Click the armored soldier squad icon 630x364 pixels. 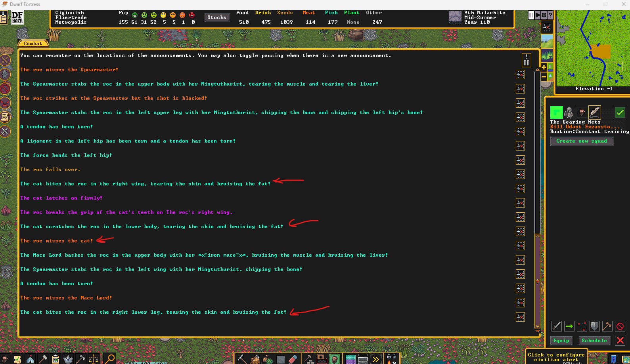click(x=569, y=112)
